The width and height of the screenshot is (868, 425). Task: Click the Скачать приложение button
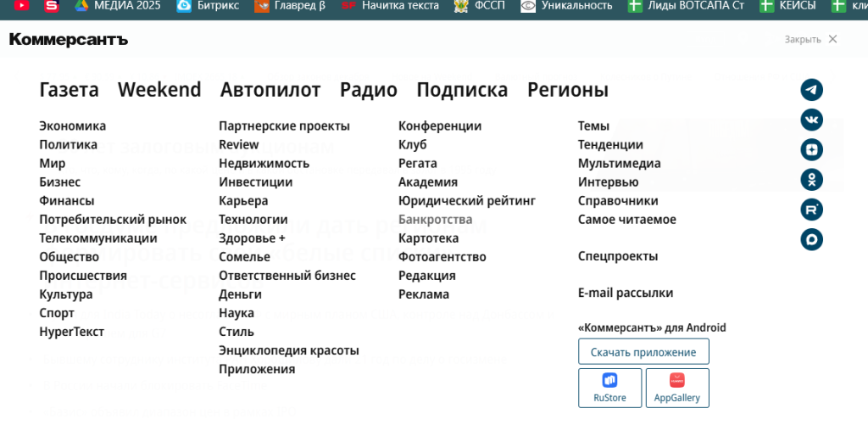(643, 352)
